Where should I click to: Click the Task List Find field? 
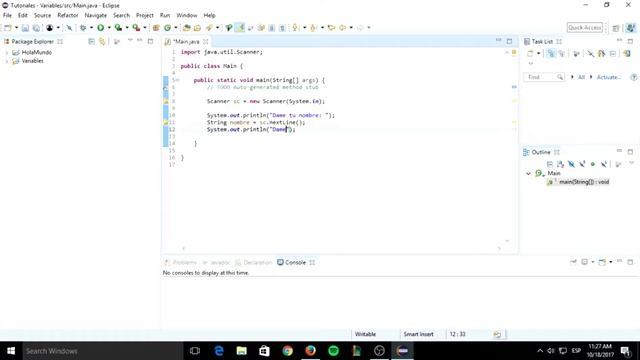click(x=544, y=77)
